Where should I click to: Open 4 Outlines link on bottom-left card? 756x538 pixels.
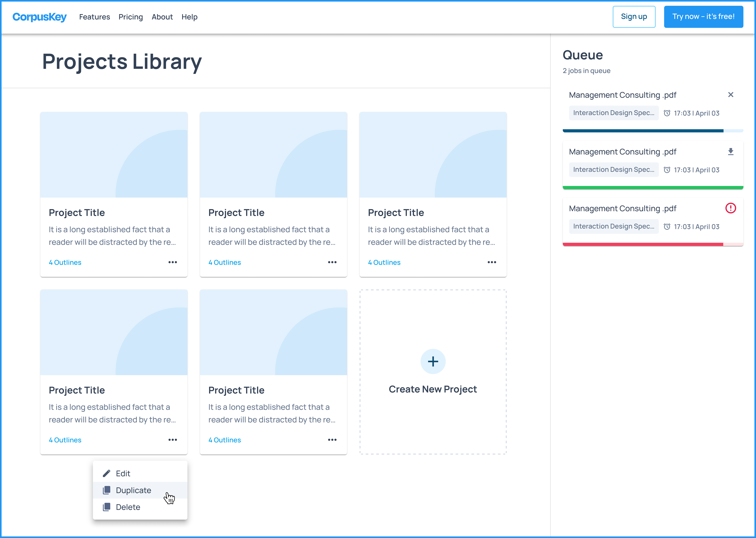click(x=65, y=440)
